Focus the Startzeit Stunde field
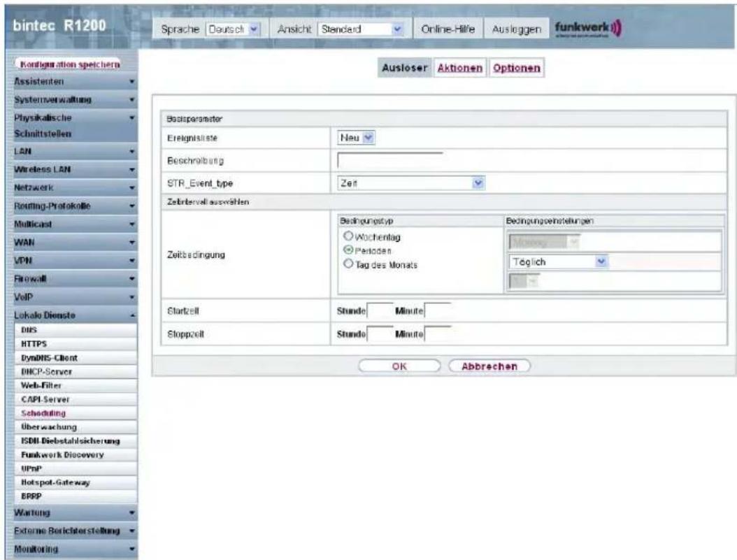Viewport: 737px width, 560px height. click(380, 310)
